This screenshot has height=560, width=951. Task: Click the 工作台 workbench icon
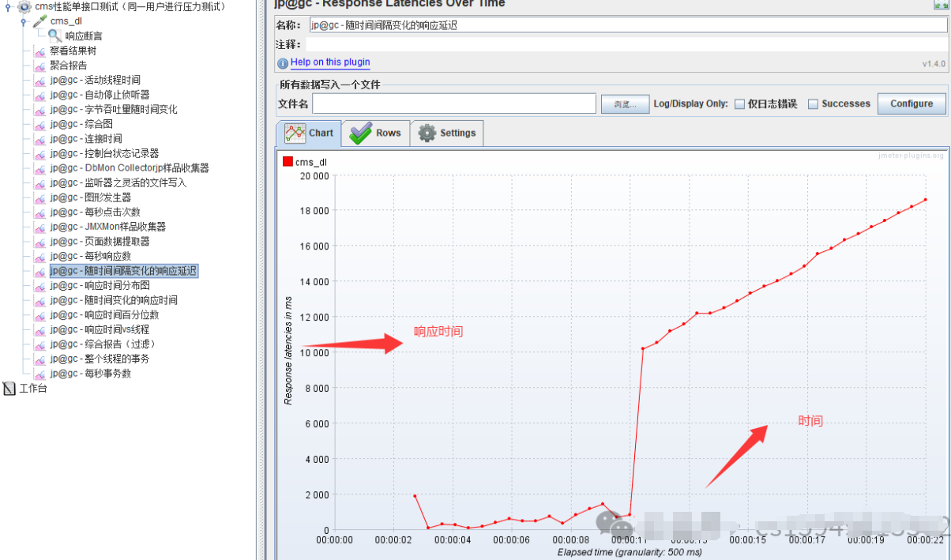9,389
